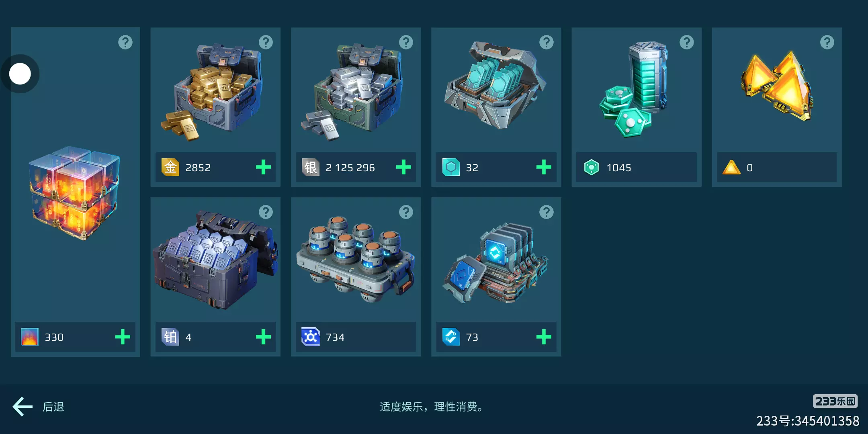This screenshot has width=868, height=434.
Task: Tap the white floating assistive circle
Action: tap(20, 74)
